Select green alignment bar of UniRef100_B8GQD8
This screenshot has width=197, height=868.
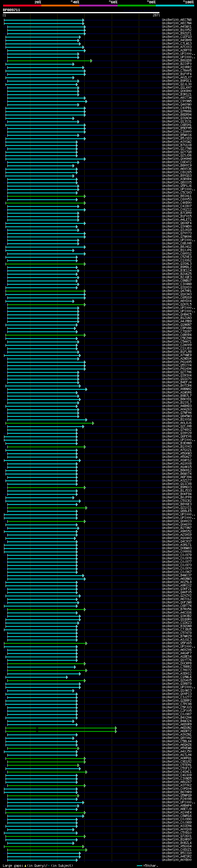[49, 61]
